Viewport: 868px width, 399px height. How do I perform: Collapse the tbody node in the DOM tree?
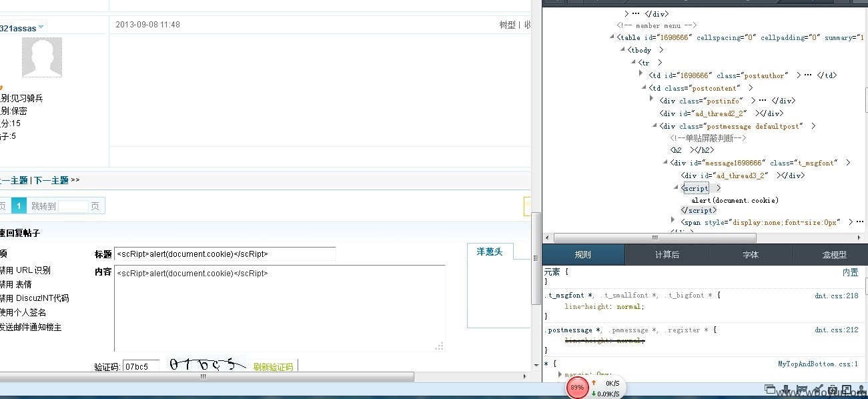(x=622, y=50)
